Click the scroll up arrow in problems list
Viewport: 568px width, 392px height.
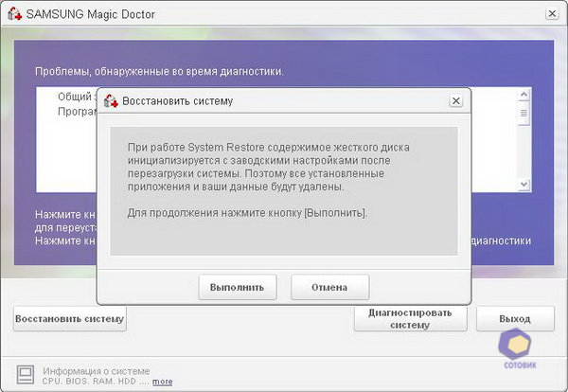click(x=524, y=95)
